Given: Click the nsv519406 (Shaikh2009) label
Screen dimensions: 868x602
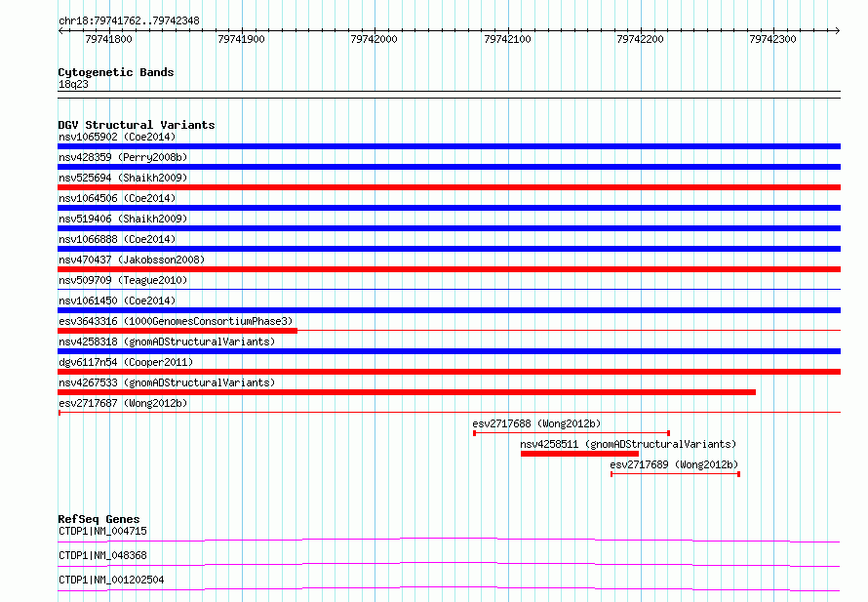Looking at the screenshot, I should tap(123, 219).
